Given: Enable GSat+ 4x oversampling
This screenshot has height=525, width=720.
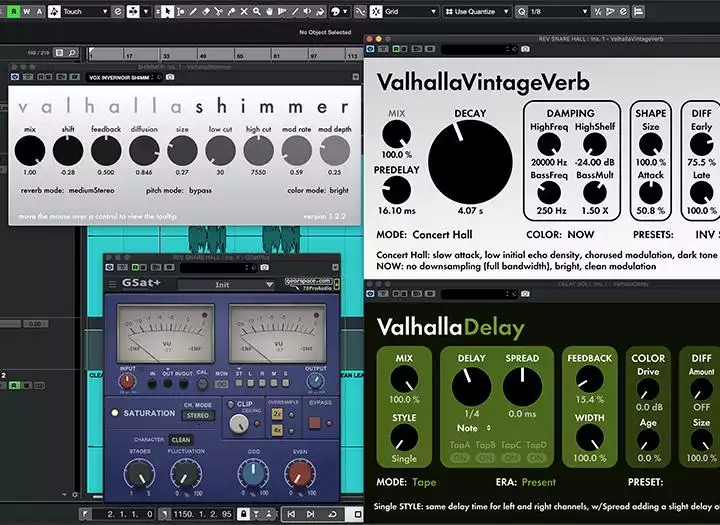Looking at the screenshot, I should pyautogui.click(x=277, y=430).
